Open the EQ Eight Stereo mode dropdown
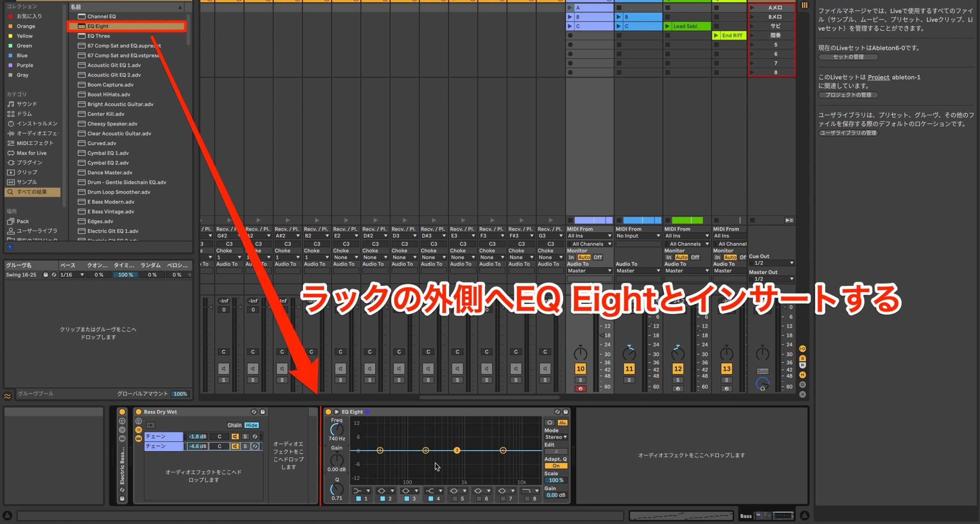This screenshot has height=524, width=980. (x=556, y=437)
